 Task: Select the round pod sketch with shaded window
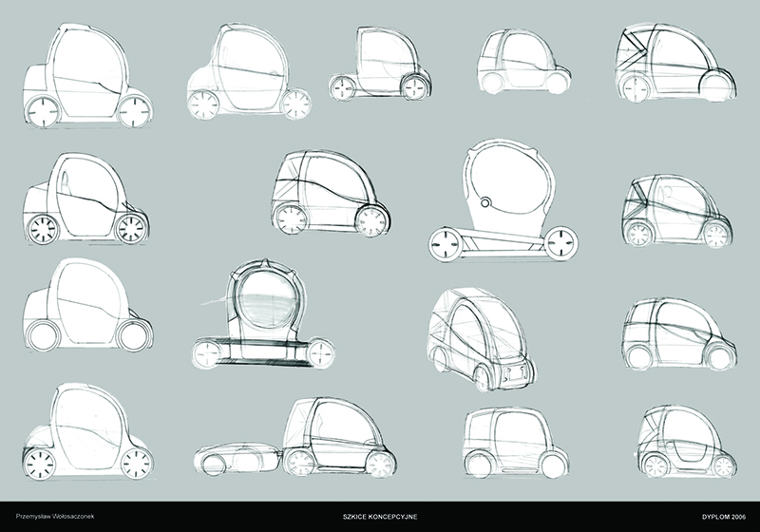263,315
